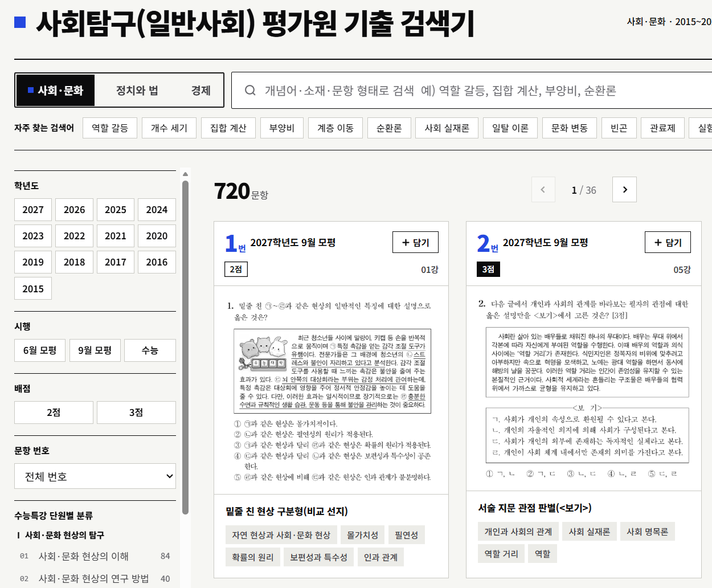The height and width of the screenshot is (588, 712).
Task: Open question 1 problem image thumbnail
Action: tap(332, 391)
